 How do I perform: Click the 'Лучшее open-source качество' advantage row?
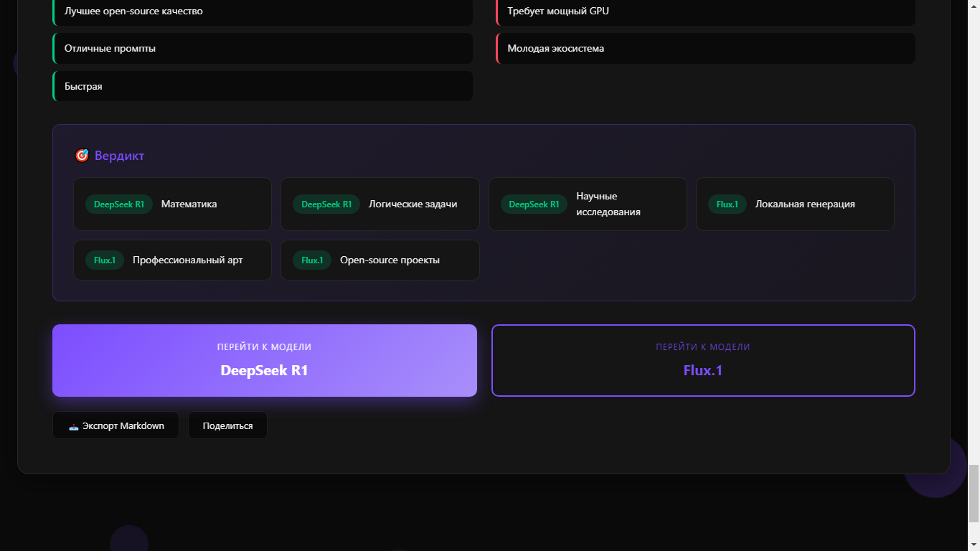263,11
